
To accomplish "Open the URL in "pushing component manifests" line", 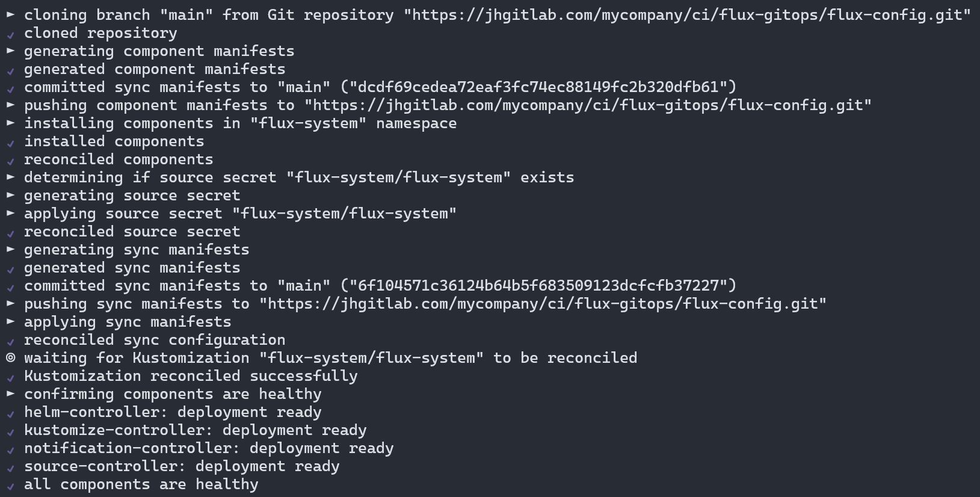I will pos(588,105).
